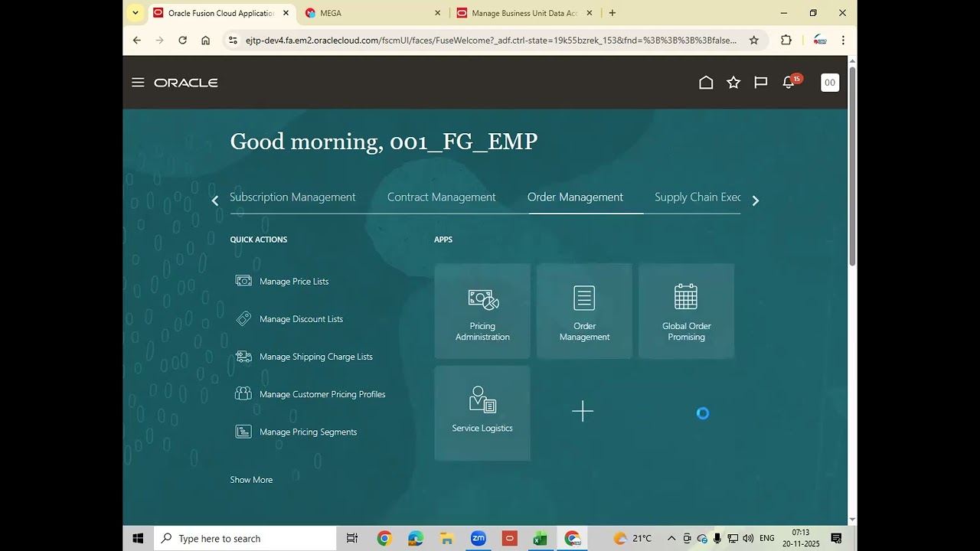Click Manage Discount Lists tag icon

click(243, 318)
